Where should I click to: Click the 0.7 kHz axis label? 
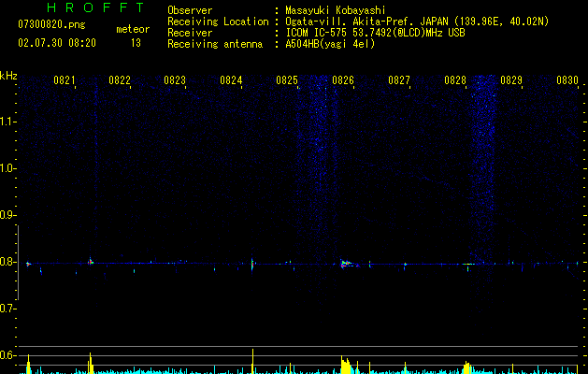pos(7,309)
